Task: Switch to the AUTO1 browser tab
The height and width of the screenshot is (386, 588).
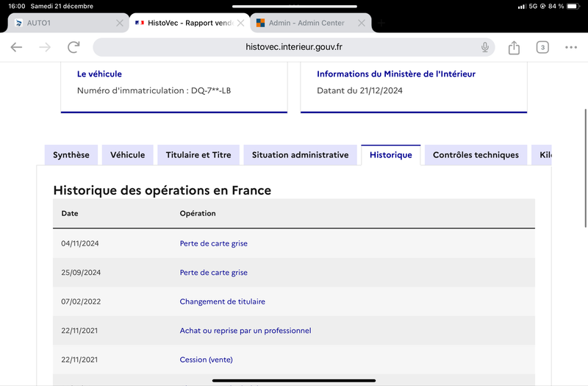Action: click(x=68, y=23)
